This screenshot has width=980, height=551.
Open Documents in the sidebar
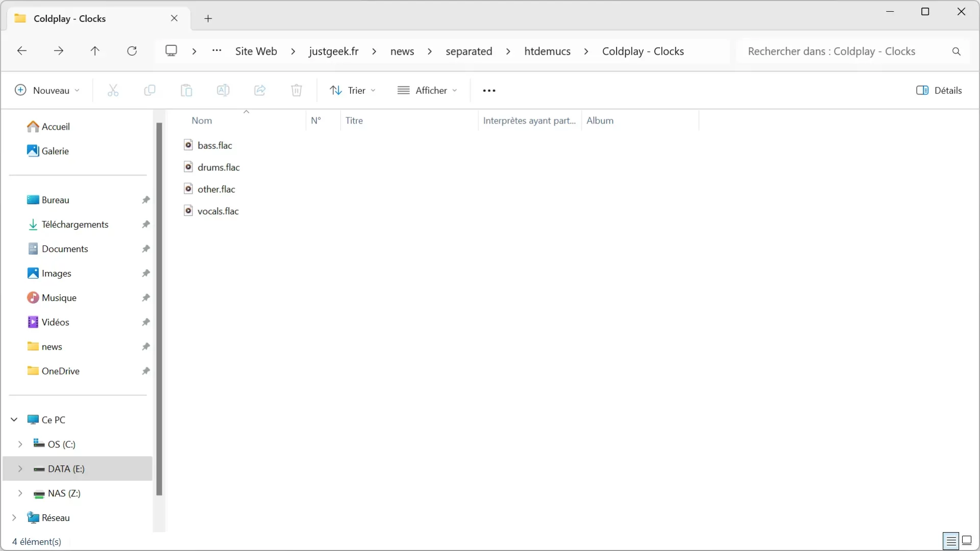pos(65,249)
